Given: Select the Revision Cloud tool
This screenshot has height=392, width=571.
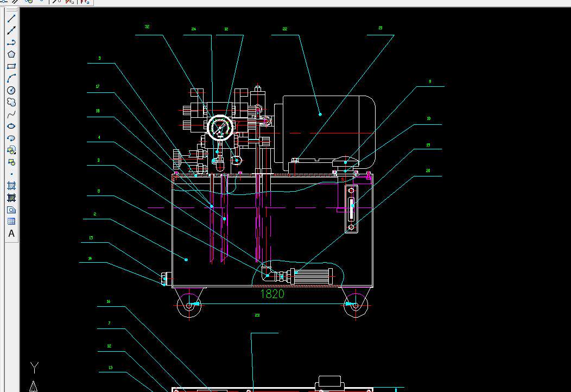Looking at the screenshot, I should tap(11, 103).
